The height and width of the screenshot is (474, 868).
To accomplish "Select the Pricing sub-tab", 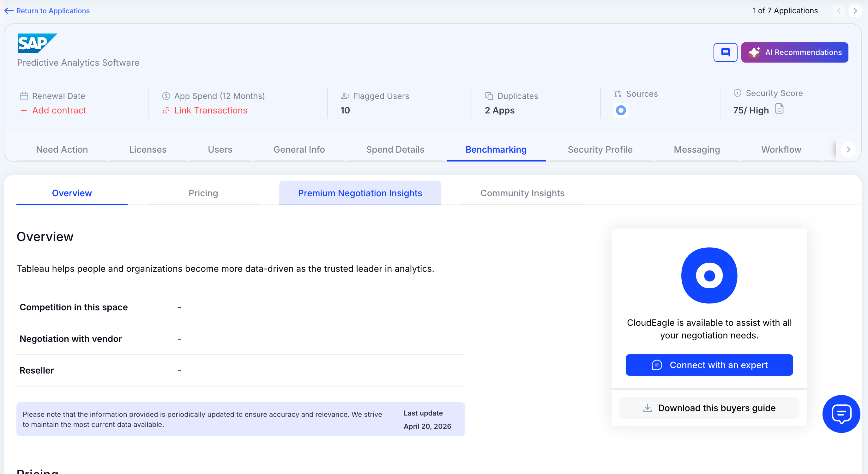I will 203,193.
